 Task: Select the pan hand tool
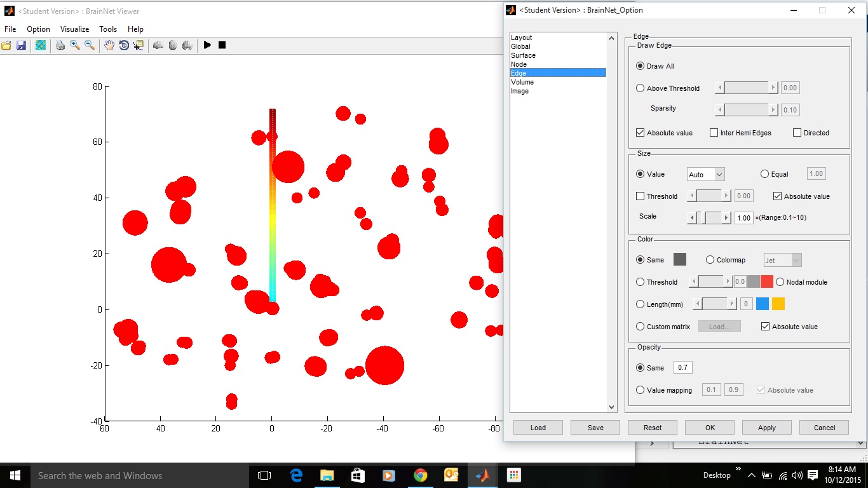coord(109,45)
